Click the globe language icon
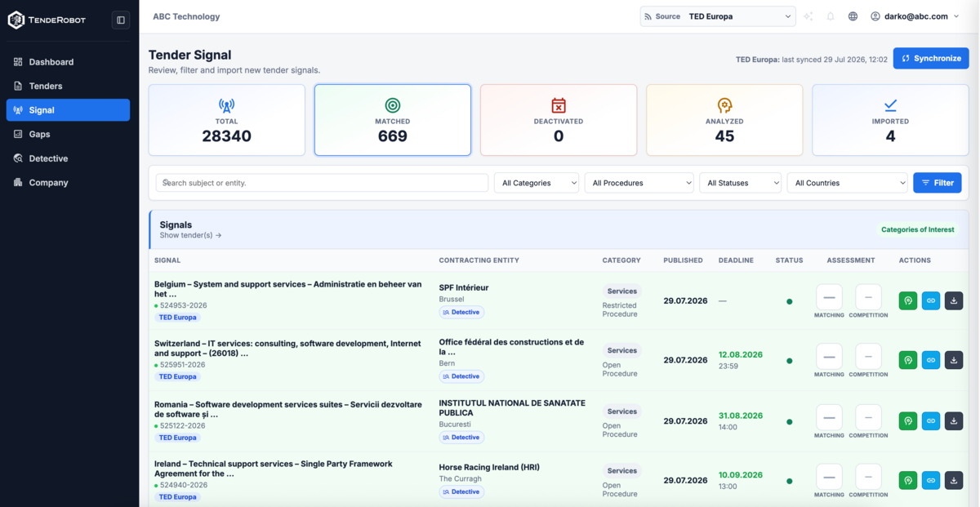 point(853,16)
